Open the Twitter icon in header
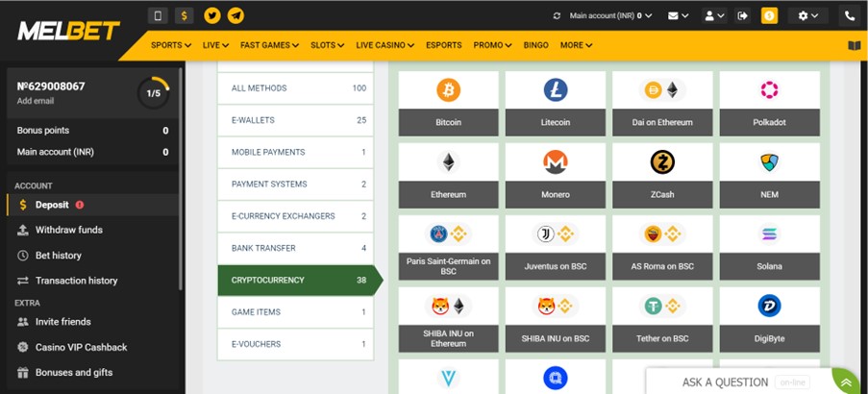868x394 pixels. (212, 15)
